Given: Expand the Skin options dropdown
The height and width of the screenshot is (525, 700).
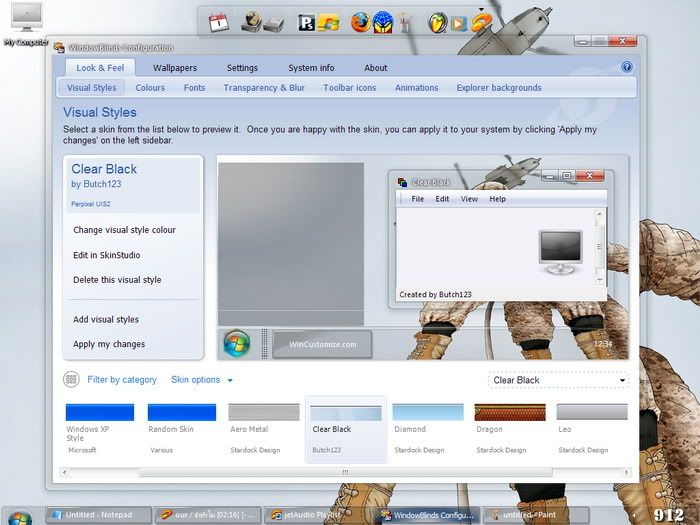Looking at the screenshot, I should (x=202, y=380).
